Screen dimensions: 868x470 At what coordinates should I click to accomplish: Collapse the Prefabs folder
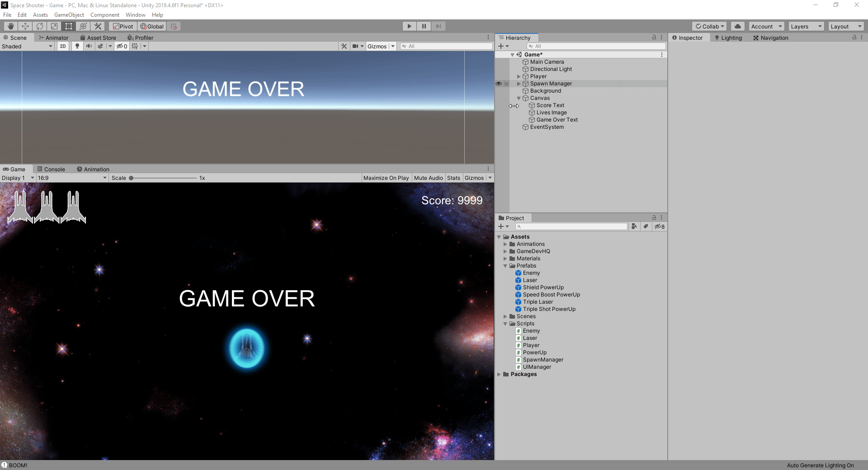click(505, 266)
